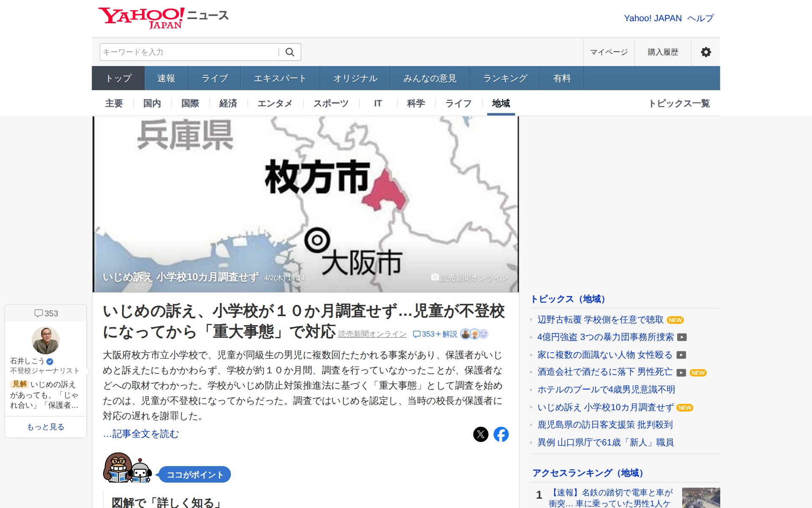
Task: Click video icon beside 4億円強盗 headline
Action: [x=682, y=337]
